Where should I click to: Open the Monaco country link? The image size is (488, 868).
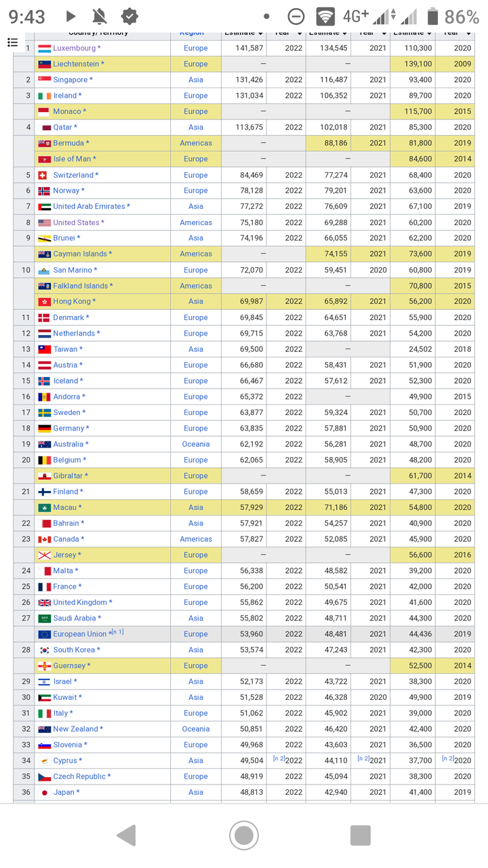(x=67, y=111)
